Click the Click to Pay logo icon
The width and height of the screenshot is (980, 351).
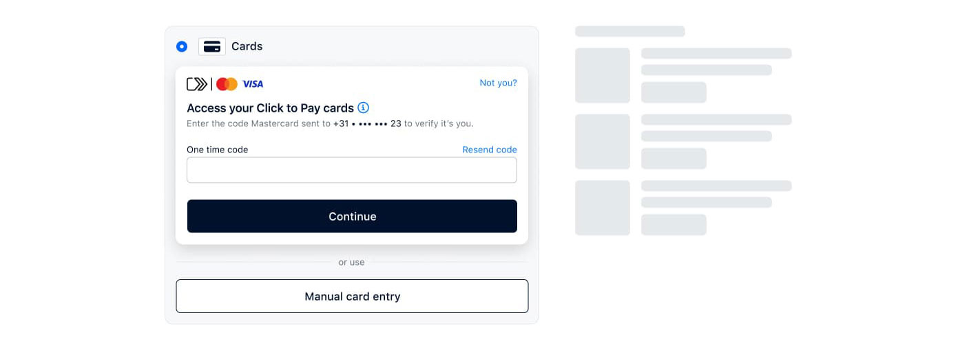[197, 84]
